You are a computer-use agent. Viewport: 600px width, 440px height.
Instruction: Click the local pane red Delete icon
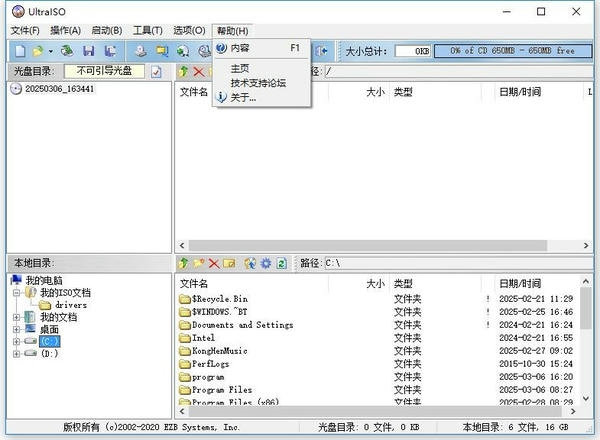pos(214,263)
